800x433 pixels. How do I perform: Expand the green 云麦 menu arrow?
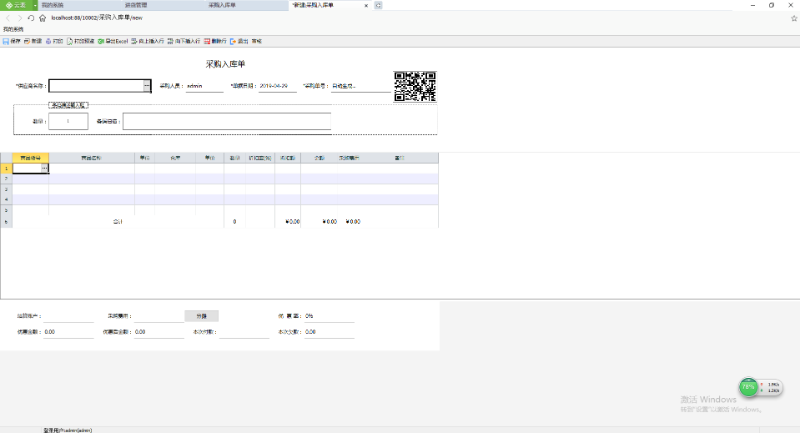(34, 5)
